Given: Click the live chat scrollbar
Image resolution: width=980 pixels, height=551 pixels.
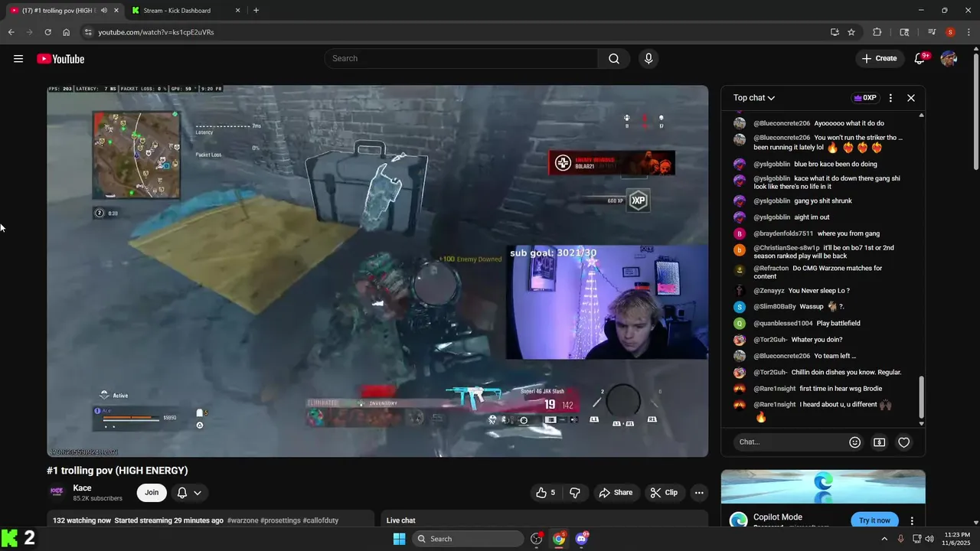Looking at the screenshot, I should [922, 398].
